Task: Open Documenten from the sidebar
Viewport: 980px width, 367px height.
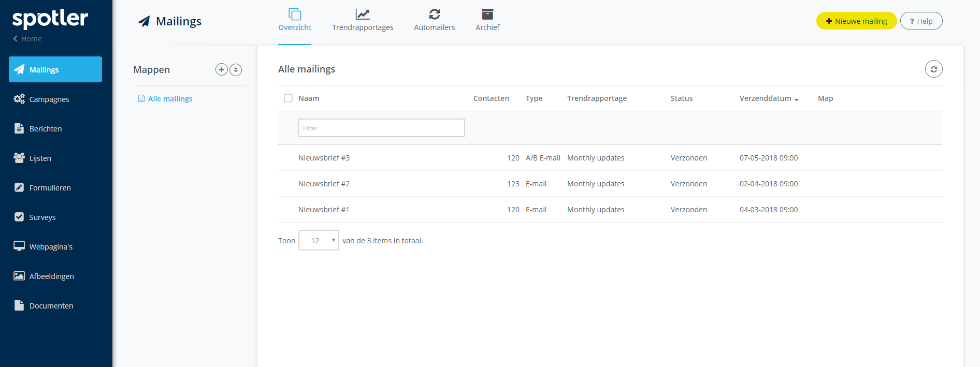Action: 51,305
